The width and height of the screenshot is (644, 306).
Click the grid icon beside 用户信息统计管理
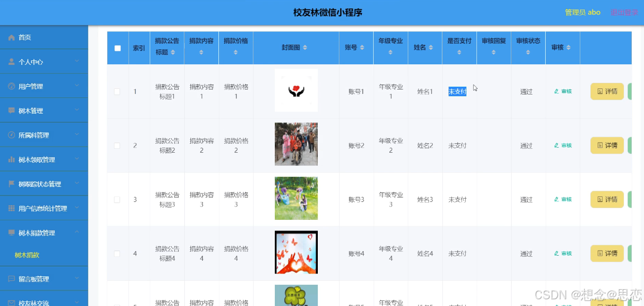pos(12,209)
